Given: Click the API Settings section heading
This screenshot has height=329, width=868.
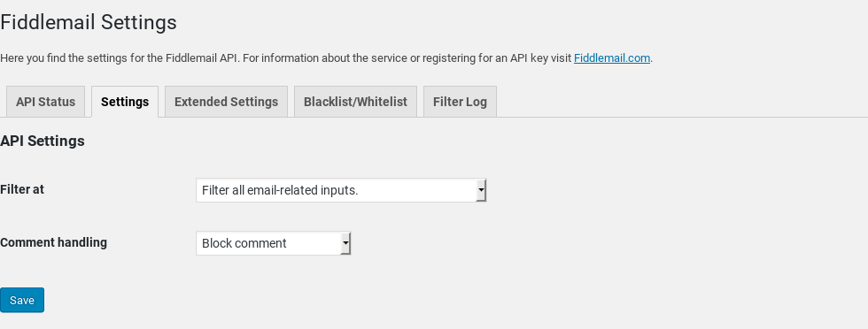Looking at the screenshot, I should (x=43, y=141).
